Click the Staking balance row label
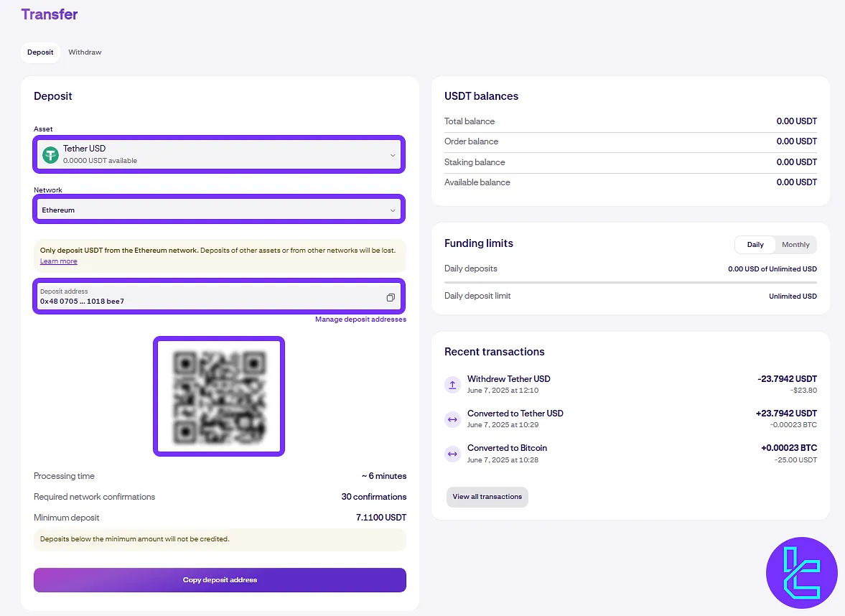This screenshot has height=616, width=845. (x=475, y=162)
